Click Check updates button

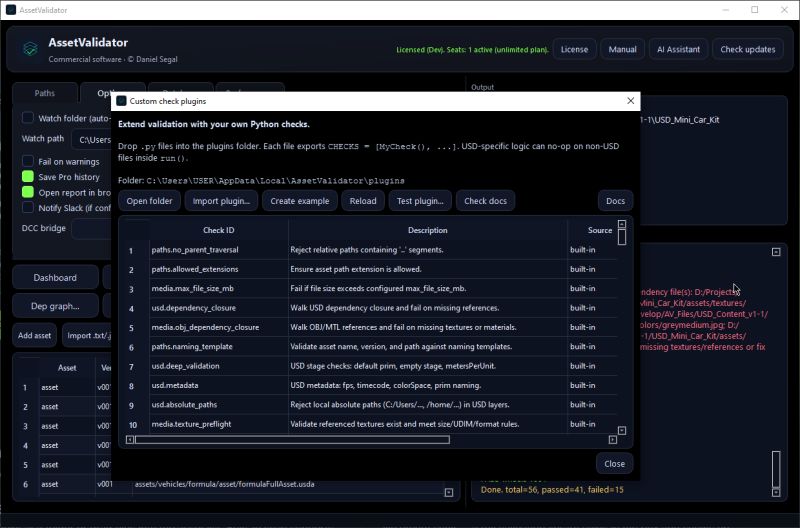(747, 49)
